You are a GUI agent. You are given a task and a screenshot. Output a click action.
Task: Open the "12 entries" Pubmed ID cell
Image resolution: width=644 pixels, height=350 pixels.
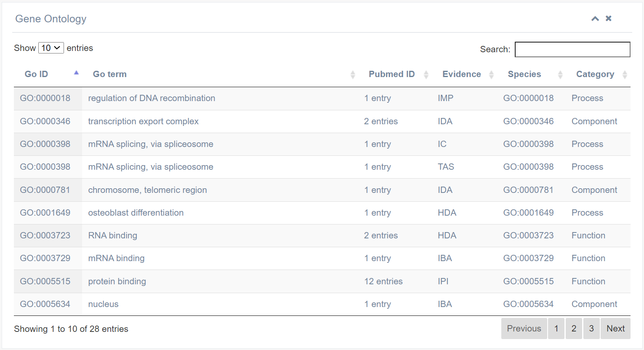pos(383,281)
